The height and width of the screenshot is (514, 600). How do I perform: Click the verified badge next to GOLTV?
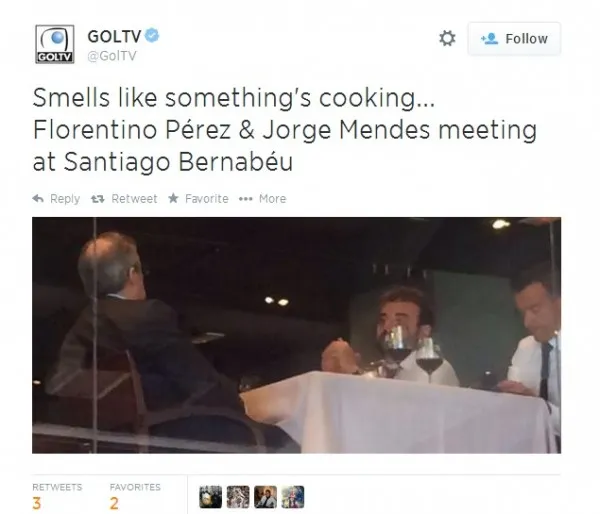coord(152,36)
